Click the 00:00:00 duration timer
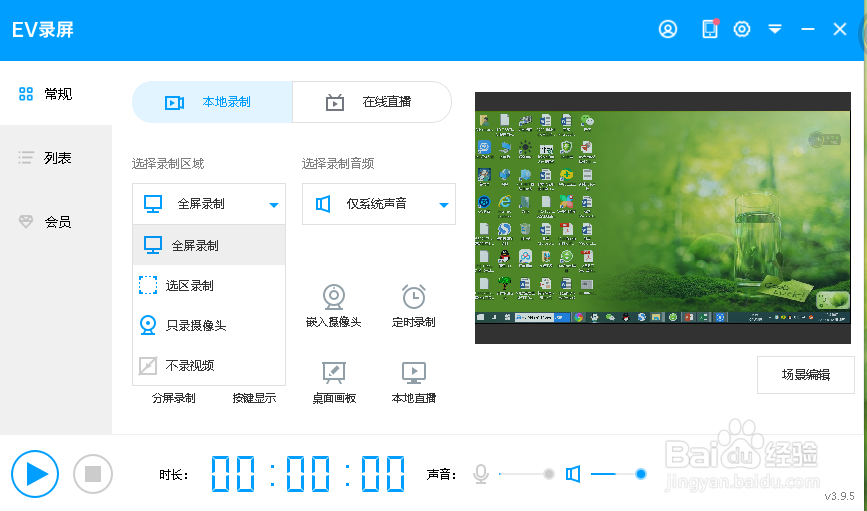This screenshot has width=867, height=511. tap(308, 474)
